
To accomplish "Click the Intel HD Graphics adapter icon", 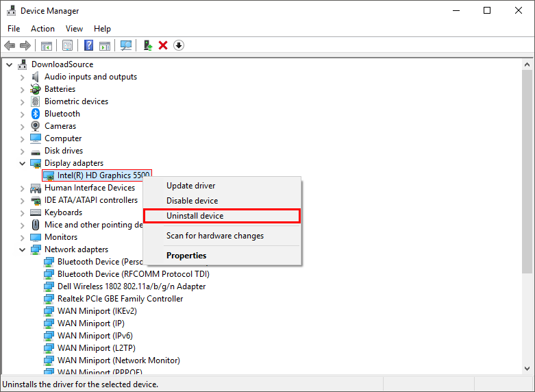I will coord(49,176).
